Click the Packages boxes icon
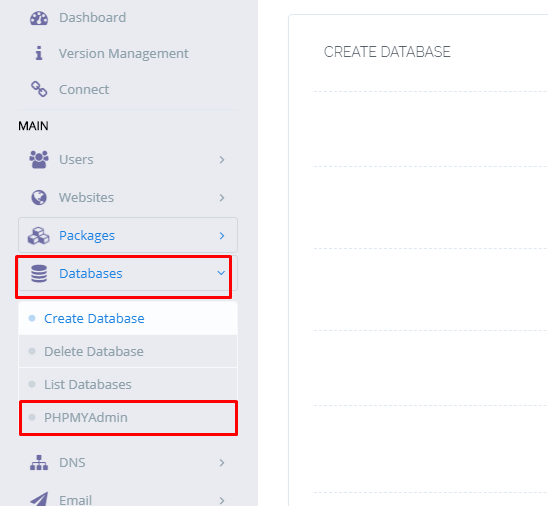 tap(38, 236)
